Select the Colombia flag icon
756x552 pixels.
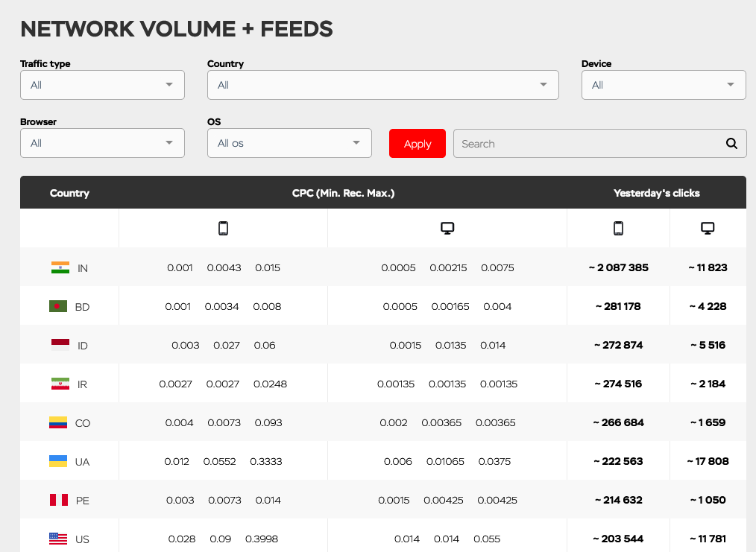click(x=58, y=422)
